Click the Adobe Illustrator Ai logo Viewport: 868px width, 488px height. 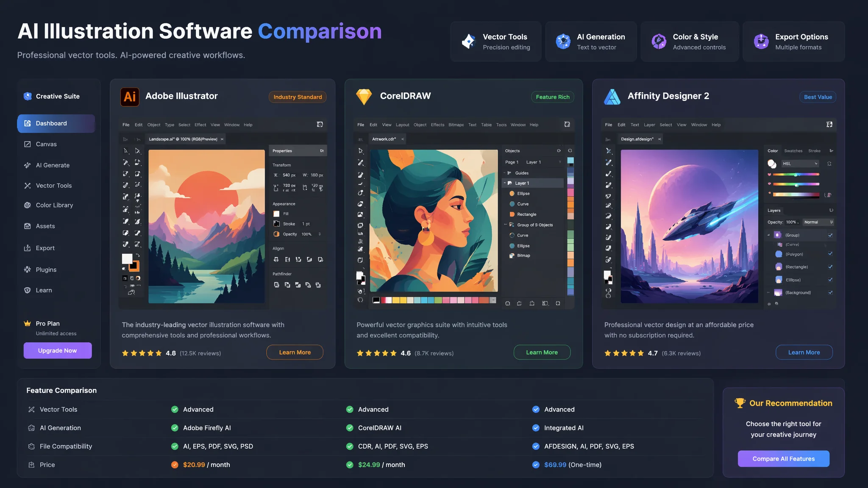130,97
